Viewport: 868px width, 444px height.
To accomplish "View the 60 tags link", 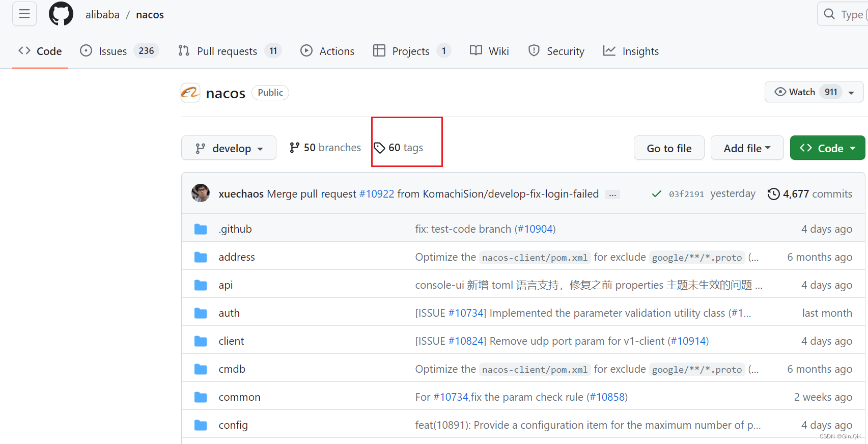I will click(x=399, y=148).
